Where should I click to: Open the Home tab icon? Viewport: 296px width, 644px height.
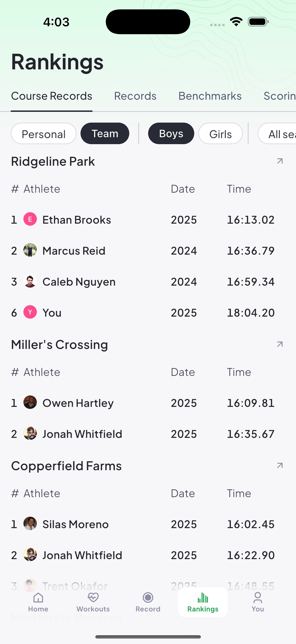38,598
